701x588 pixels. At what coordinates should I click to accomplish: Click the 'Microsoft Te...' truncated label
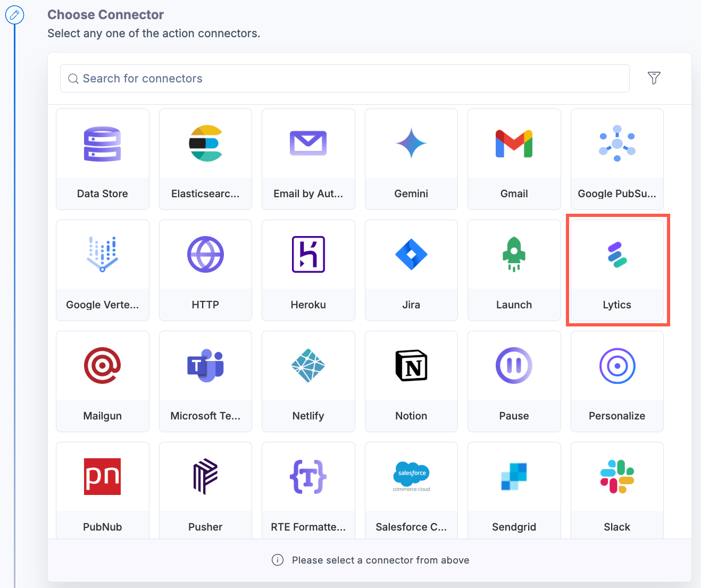(205, 416)
